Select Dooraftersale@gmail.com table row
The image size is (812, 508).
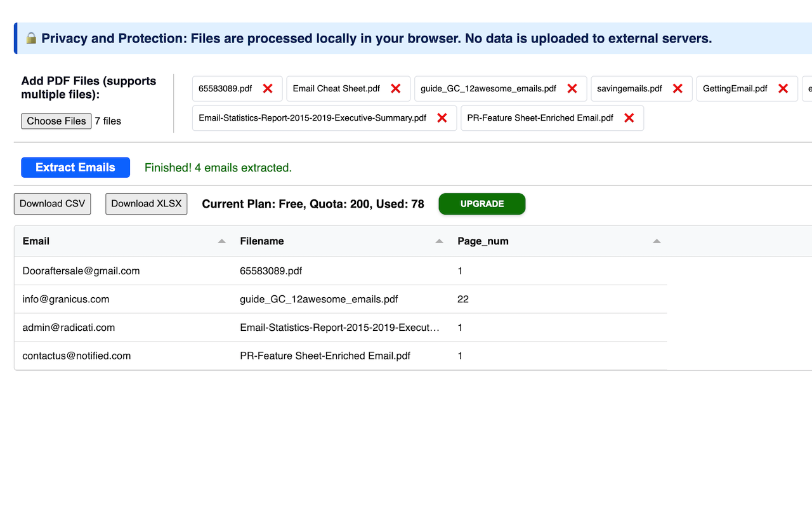(x=81, y=271)
